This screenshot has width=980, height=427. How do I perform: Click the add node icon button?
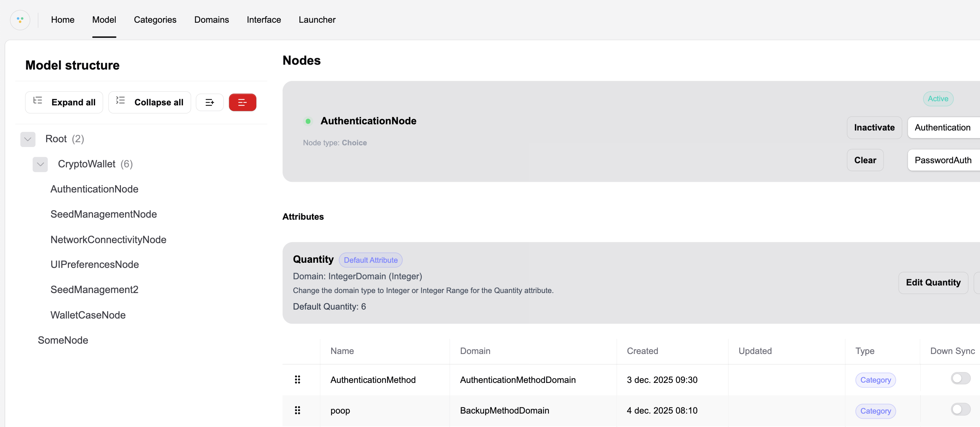coord(210,102)
